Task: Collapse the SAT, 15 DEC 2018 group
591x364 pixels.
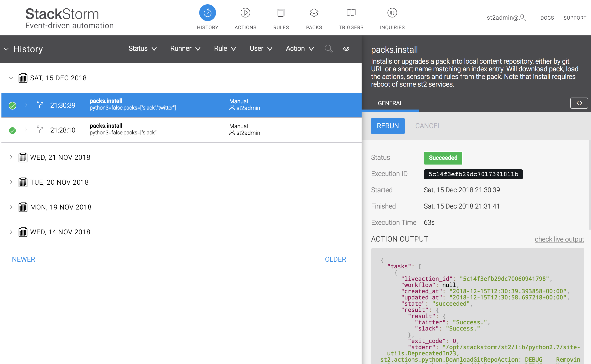Action: tap(11, 78)
